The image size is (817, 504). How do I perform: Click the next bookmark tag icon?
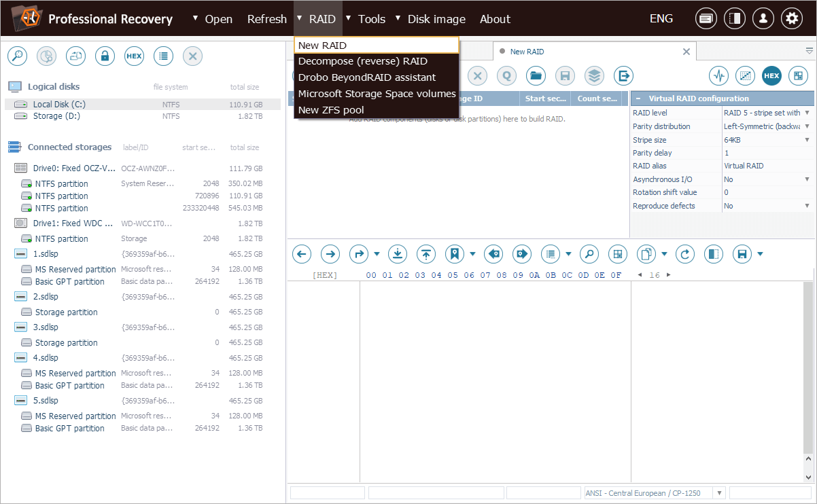click(522, 254)
